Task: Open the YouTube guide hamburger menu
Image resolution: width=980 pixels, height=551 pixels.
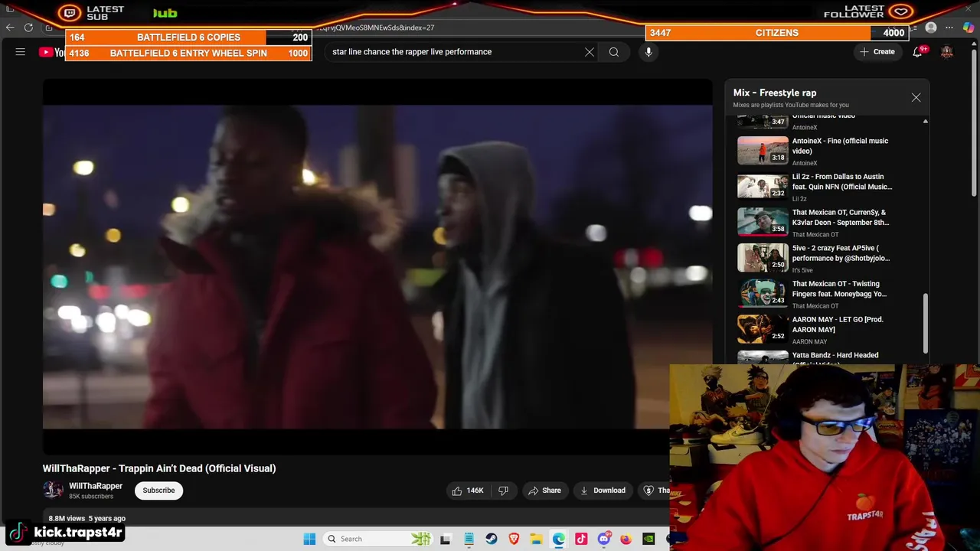Action: coord(21,52)
